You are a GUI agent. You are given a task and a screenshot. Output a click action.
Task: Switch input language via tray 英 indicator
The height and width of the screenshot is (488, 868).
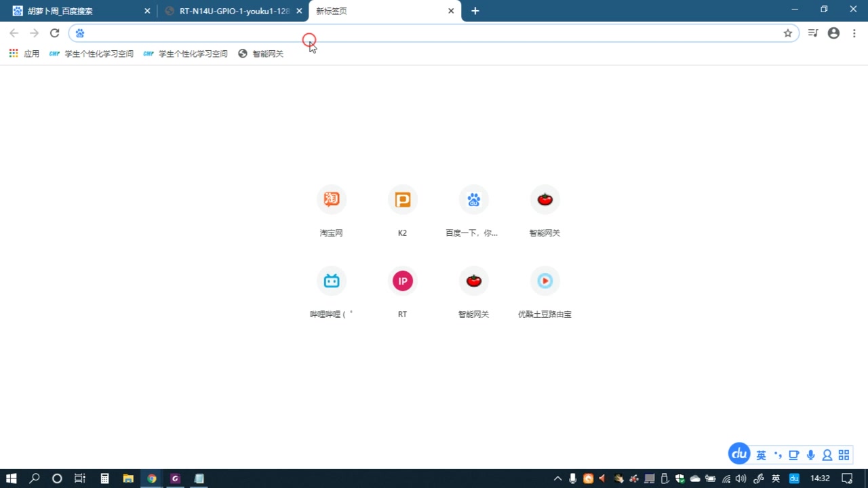pos(775,479)
